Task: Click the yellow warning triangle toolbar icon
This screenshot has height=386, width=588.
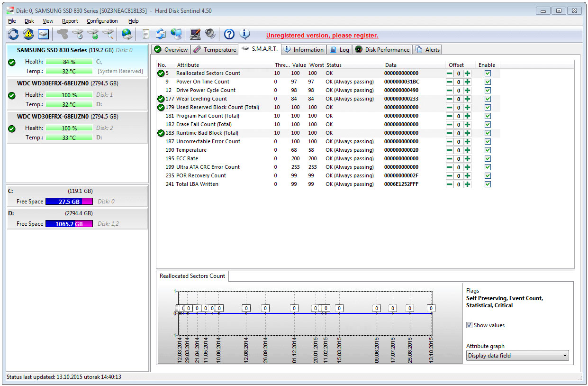Action: (28, 34)
